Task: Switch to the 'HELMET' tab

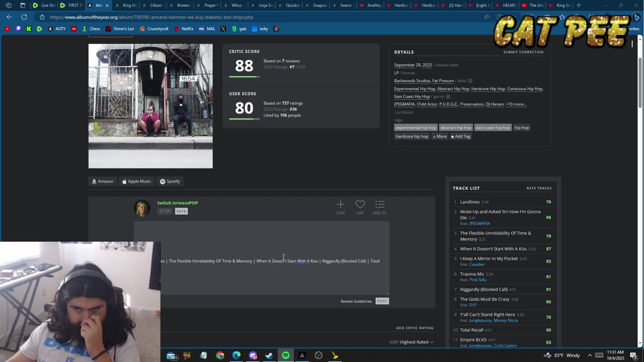Action: [506, 5]
